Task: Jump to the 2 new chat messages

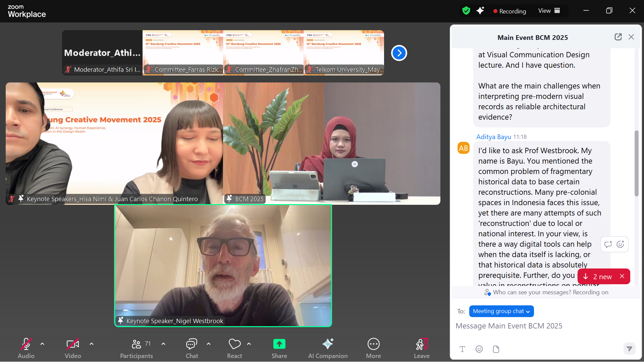Action: (x=599, y=277)
